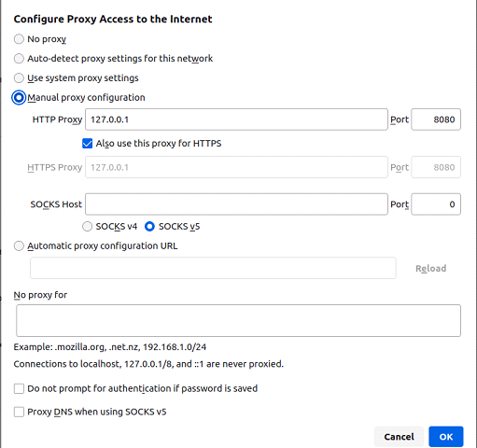The height and width of the screenshot is (448, 477).
Task: Click the disabled HTTPS Proxy address field
Action: click(236, 167)
